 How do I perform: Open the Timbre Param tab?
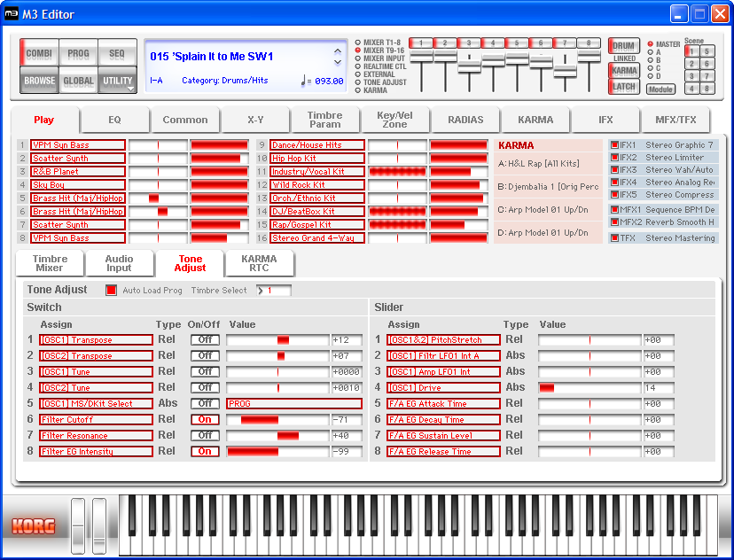[324, 120]
